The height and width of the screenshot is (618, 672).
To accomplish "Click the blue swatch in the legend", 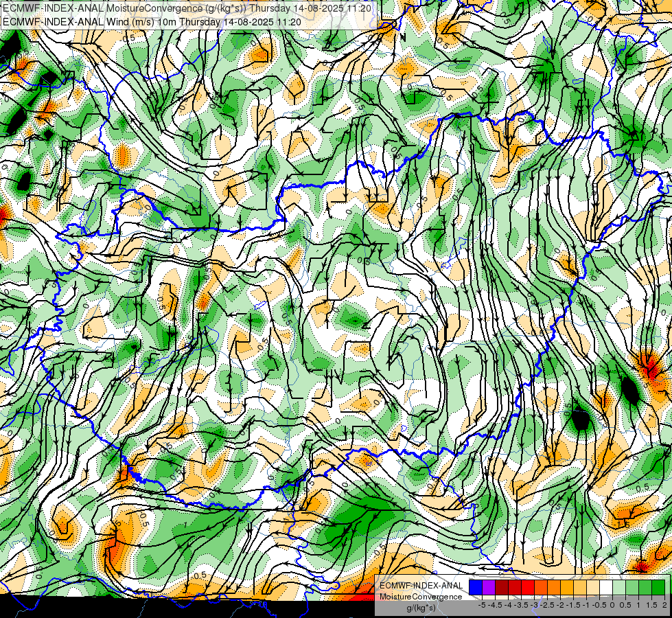I will coord(476,587).
